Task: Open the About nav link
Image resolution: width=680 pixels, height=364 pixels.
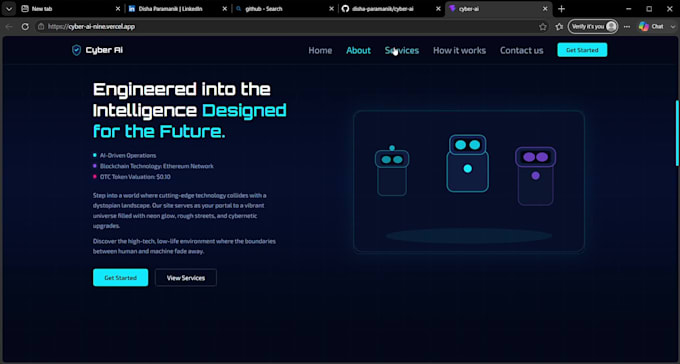Action: point(358,50)
